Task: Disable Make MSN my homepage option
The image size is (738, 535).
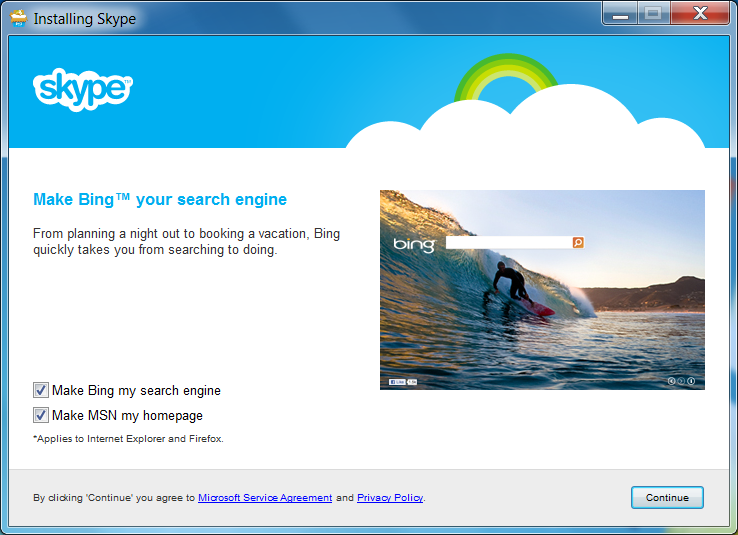Action: click(x=41, y=415)
